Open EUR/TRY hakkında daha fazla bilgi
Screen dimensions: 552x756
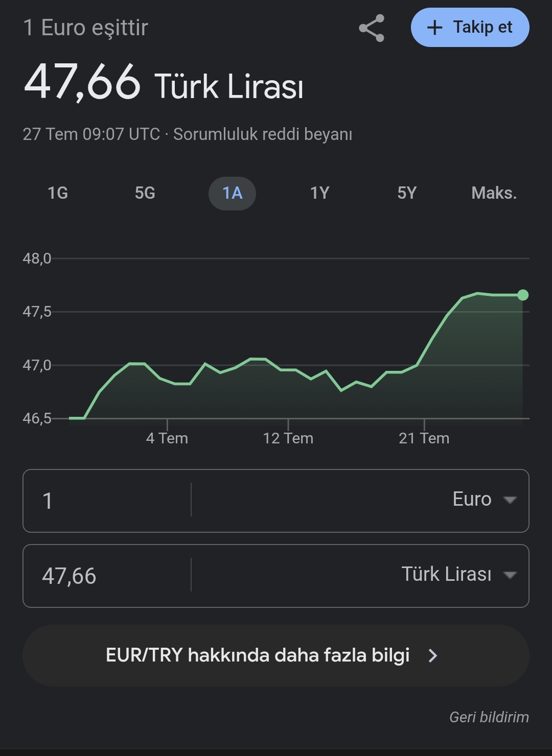tap(276, 655)
